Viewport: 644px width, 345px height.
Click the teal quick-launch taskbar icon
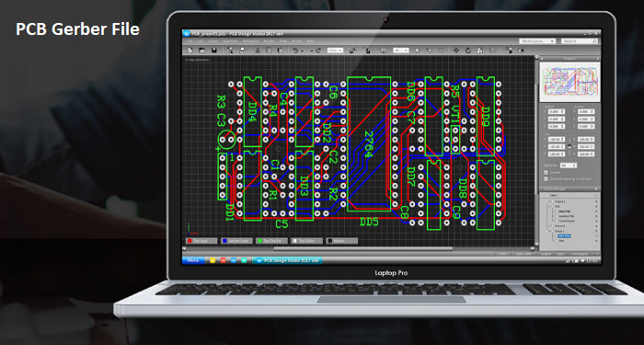(x=244, y=260)
